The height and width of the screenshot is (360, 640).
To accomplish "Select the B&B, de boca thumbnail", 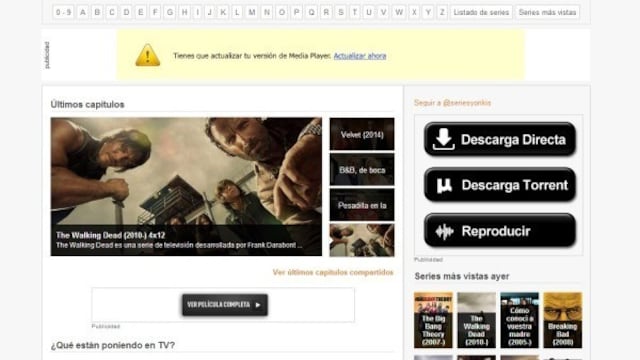I will coord(362,169).
